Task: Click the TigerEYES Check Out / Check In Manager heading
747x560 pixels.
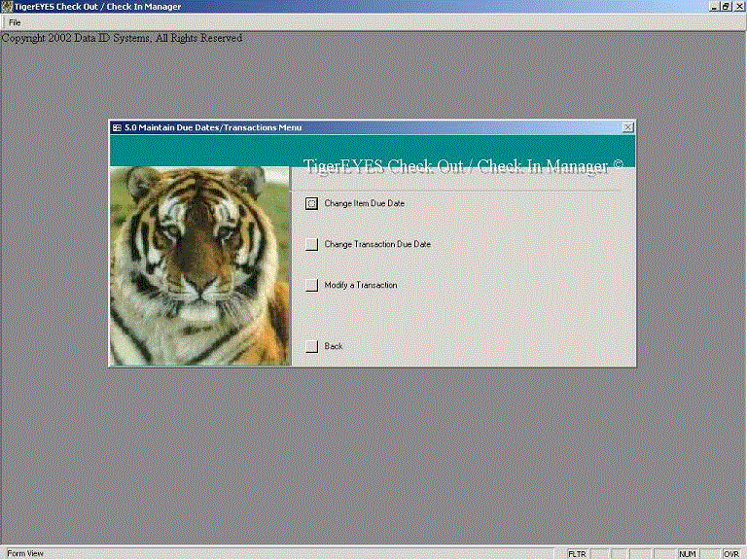Action: coord(463,166)
